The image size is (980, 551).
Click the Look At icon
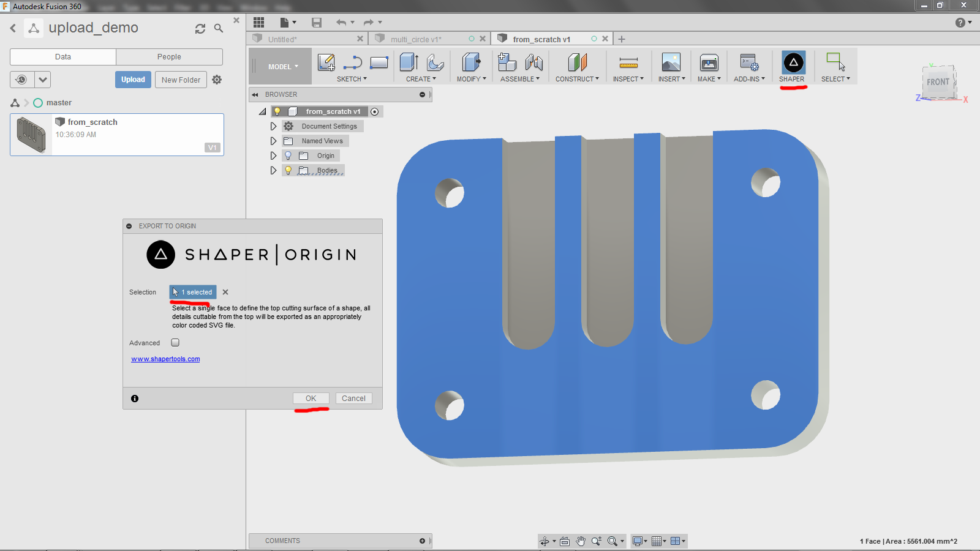(565, 541)
